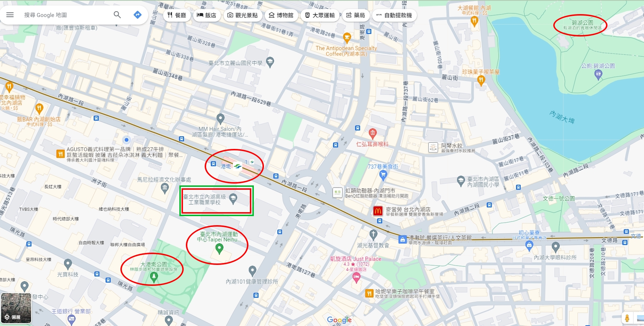Click the 仁弘耳鼻喉科 red clinic marker
644x326 pixels.
tap(372, 134)
